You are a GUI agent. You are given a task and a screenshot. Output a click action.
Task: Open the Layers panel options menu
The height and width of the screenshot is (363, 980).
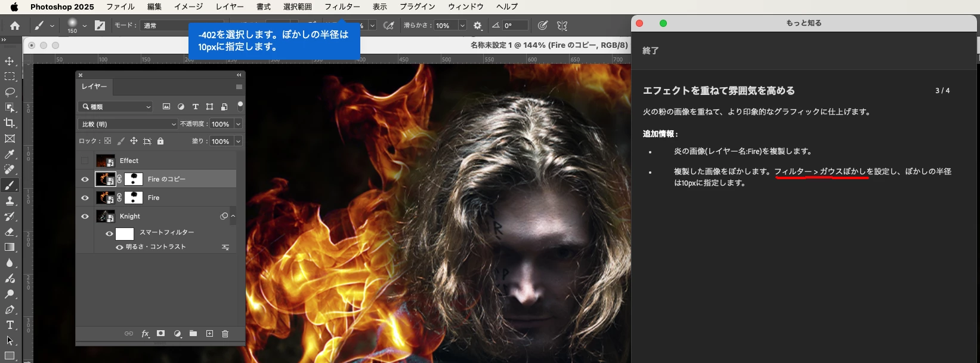click(239, 87)
